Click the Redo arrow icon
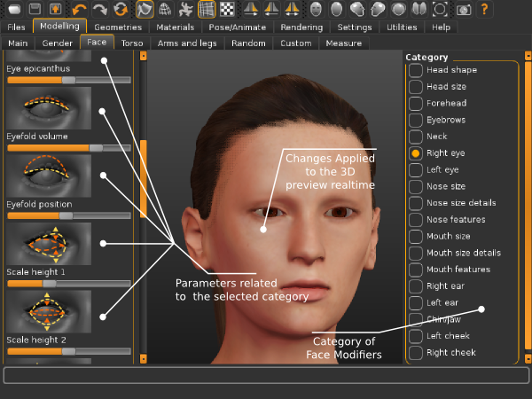This screenshot has width=532, height=399. [x=100, y=10]
